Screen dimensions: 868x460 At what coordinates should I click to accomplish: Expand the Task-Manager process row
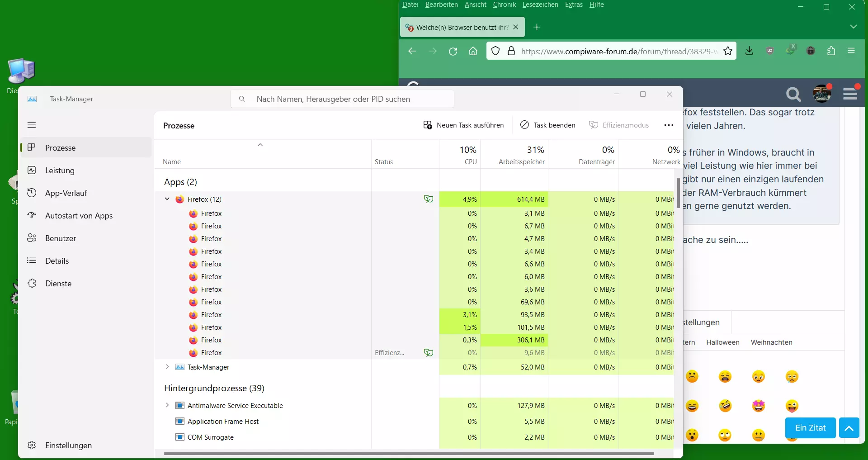tap(167, 367)
